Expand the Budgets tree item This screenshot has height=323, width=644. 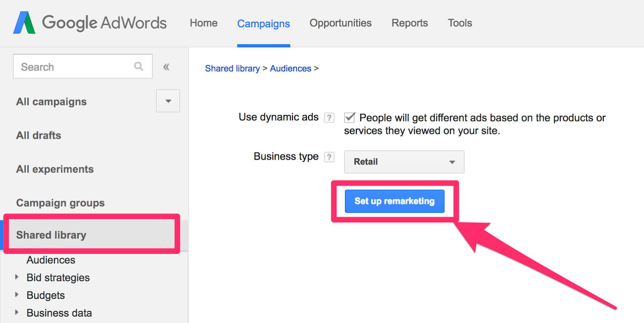click(x=17, y=294)
